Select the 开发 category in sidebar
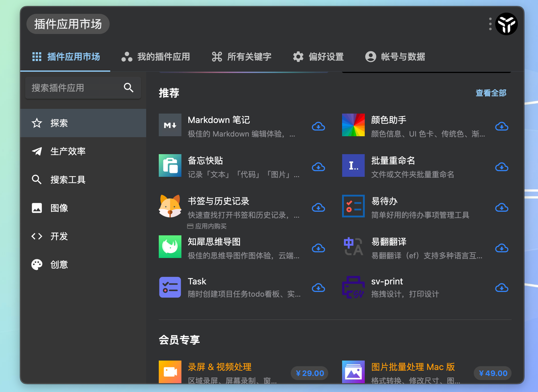538x392 pixels. click(x=59, y=236)
